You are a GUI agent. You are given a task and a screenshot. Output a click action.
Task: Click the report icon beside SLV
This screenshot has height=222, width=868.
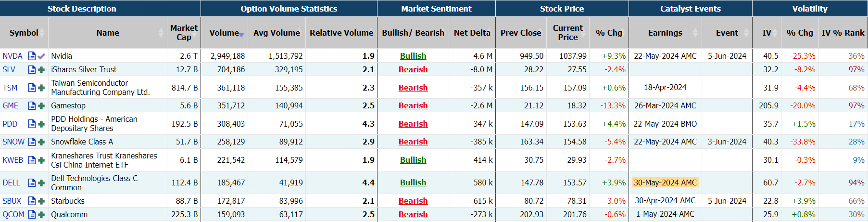point(32,69)
